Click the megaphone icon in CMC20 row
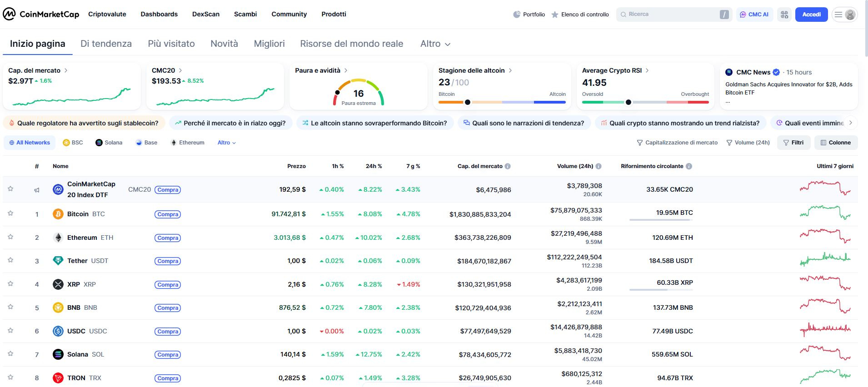Image resolution: width=868 pixels, height=387 pixels. point(37,190)
